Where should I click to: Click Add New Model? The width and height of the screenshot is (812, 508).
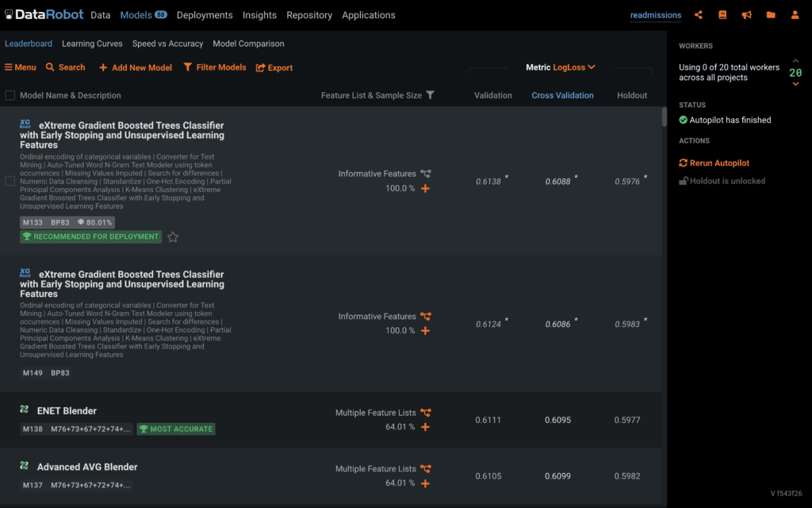click(135, 67)
